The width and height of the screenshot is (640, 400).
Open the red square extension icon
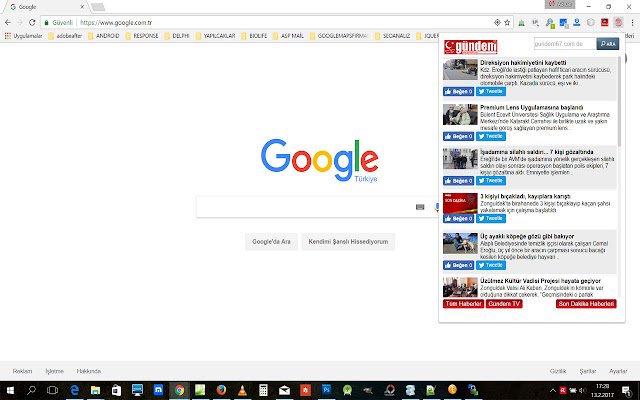604,22
